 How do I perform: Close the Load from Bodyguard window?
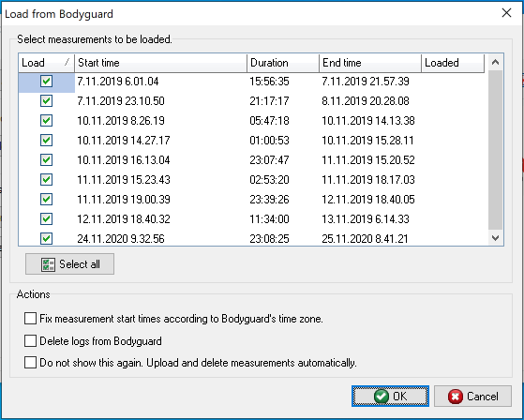(506, 13)
